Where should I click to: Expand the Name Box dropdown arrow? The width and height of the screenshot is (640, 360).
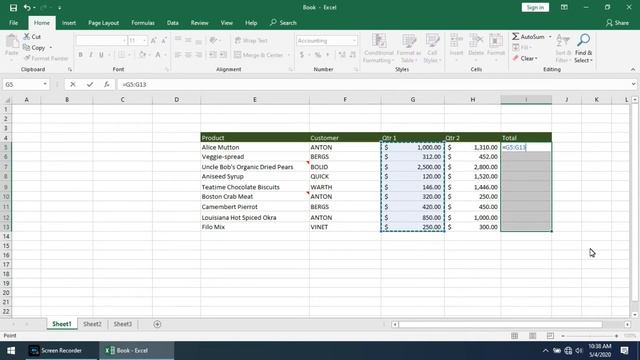(45, 84)
